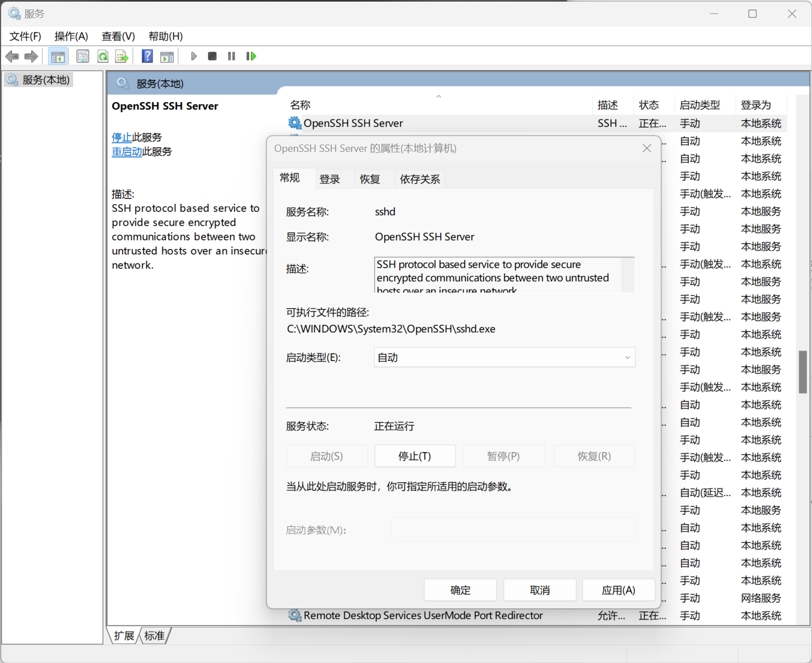Click the 启动参数(M) input field
Image resolution: width=812 pixels, height=663 pixels.
coord(513,530)
